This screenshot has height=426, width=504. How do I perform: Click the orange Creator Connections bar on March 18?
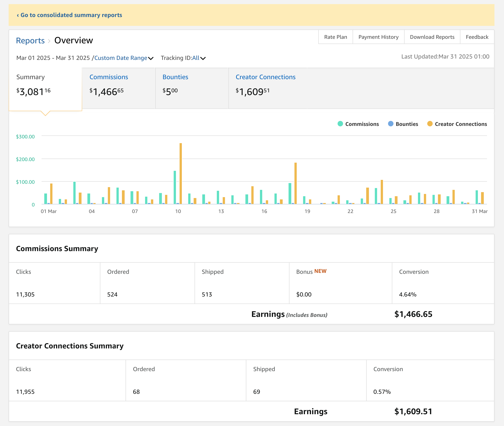(x=295, y=183)
